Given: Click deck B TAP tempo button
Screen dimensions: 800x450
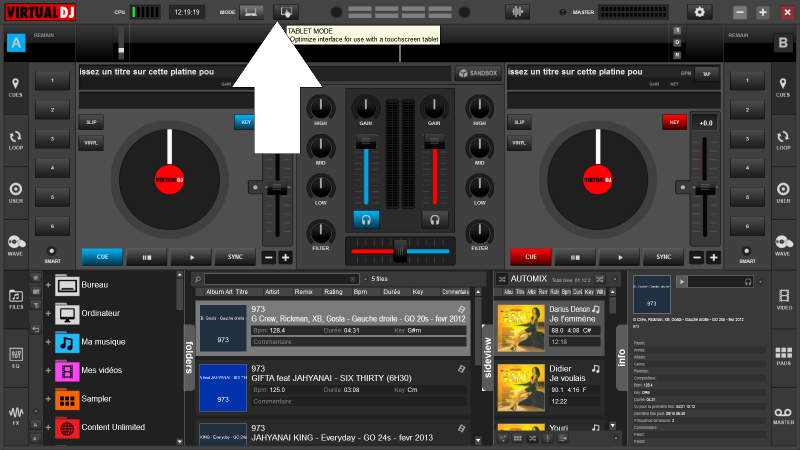Looking at the screenshot, I should (x=707, y=74).
